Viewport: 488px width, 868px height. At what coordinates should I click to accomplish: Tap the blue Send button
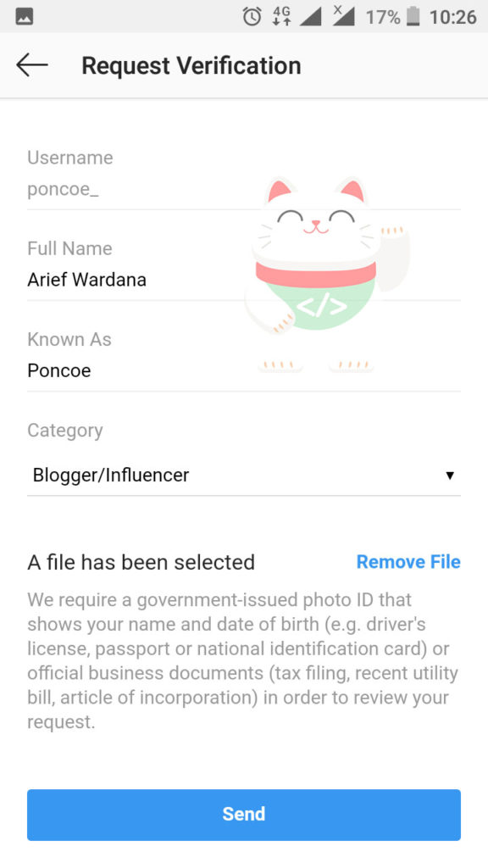(243, 815)
